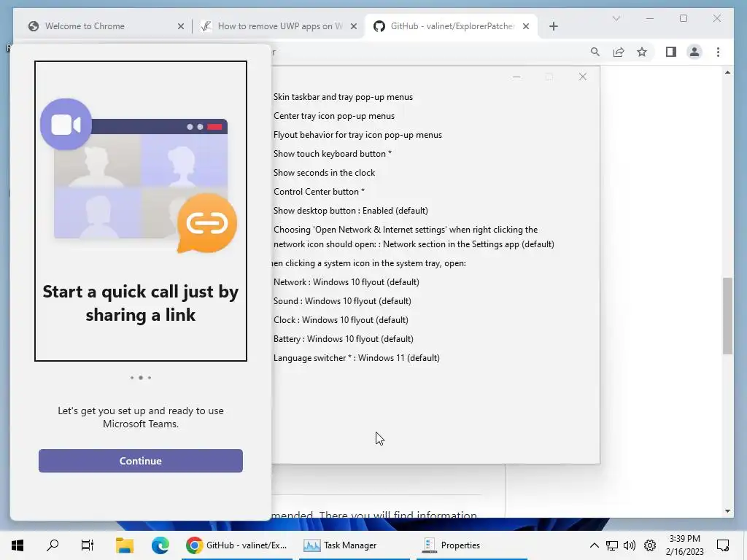Image resolution: width=747 pixels, height=560 pixels.
Task: Minimize the Properties settings window
Action: [x=516, y=77]
